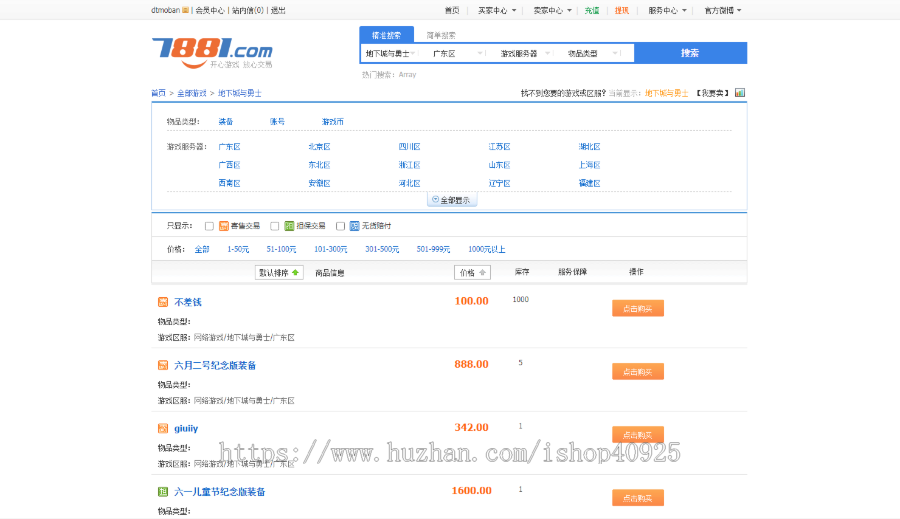Click the orange badge icon beside dtmoban
This screenshot has height=519, width=900.
tap(186, 10)
